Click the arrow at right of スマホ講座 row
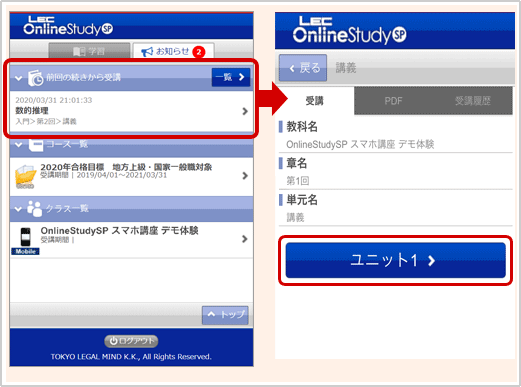521x387 pixels. pos(245,239)
